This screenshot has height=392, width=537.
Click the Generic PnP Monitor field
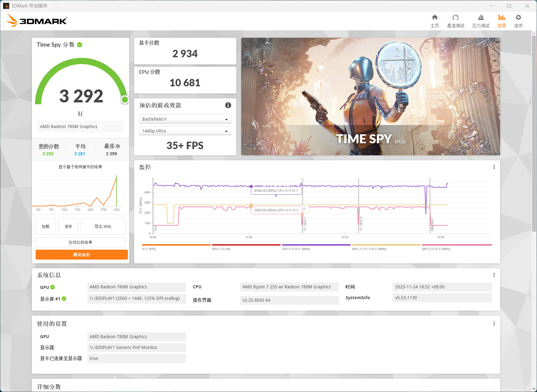[137, 347]
